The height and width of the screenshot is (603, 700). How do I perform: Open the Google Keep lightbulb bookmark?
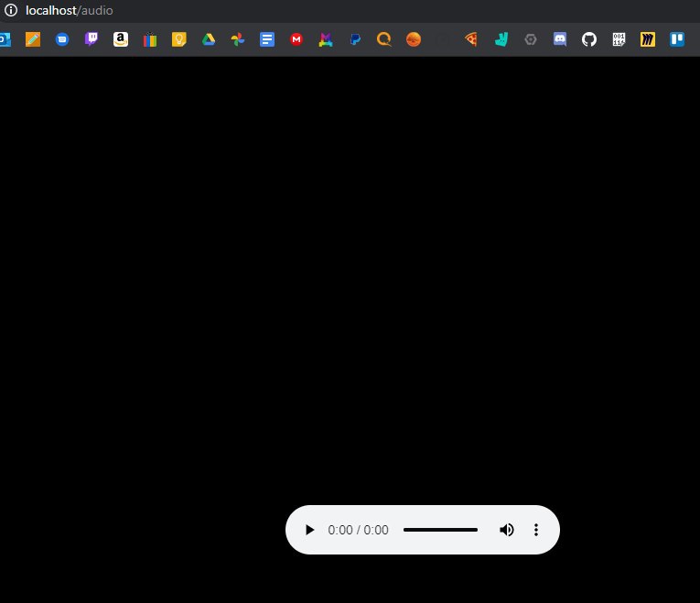[x=179, y=39]
